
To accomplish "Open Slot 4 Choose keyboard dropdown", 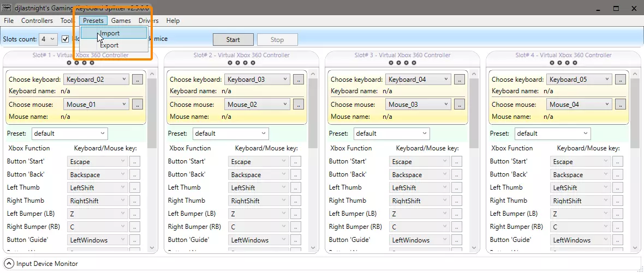I will click(x=580, y=80).
